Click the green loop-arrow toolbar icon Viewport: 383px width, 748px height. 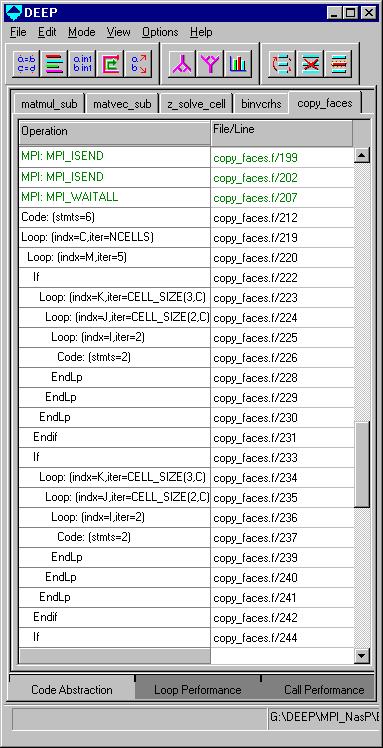[x=111, y=63]
